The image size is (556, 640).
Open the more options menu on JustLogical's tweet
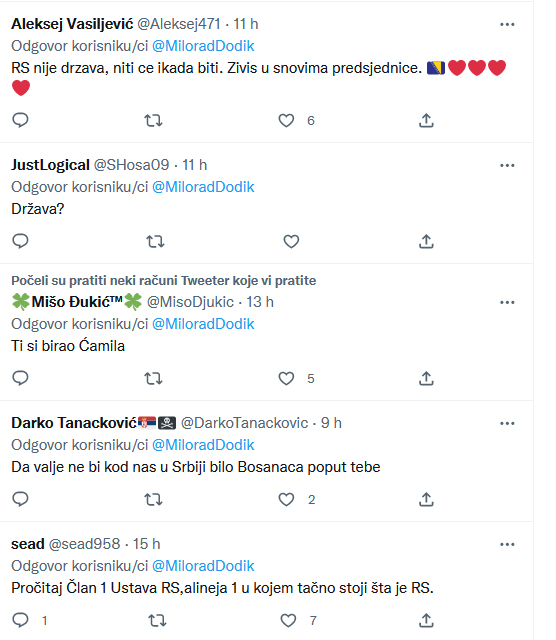[x=507, y=165]
